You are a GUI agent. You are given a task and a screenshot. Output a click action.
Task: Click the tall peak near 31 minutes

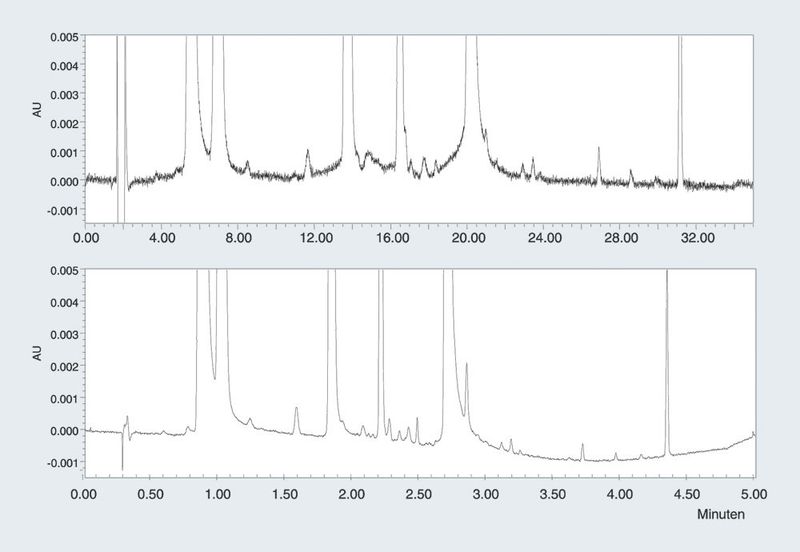coord(680,110)
